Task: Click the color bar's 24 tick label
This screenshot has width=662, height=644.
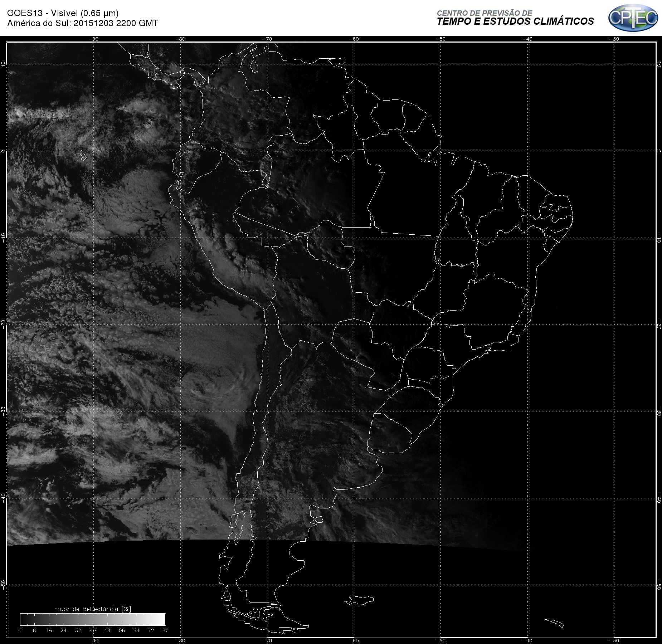Action: point(64,630)
